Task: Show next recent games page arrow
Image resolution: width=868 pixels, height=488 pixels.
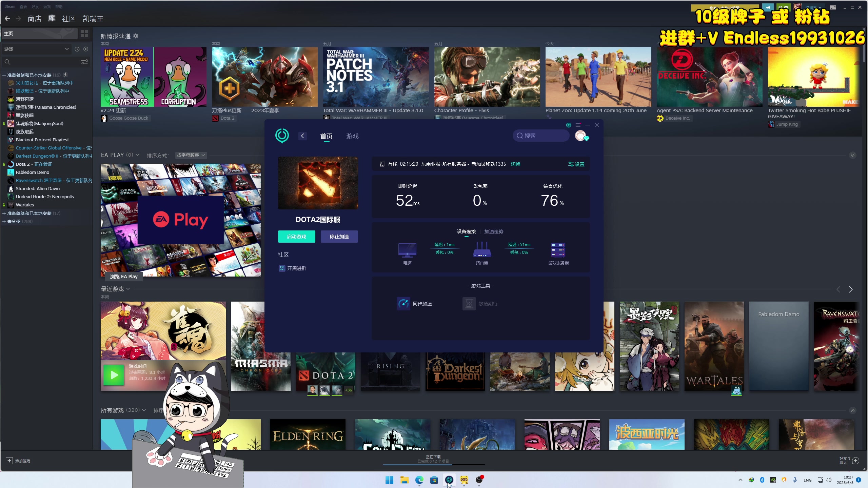Action: 851,289
